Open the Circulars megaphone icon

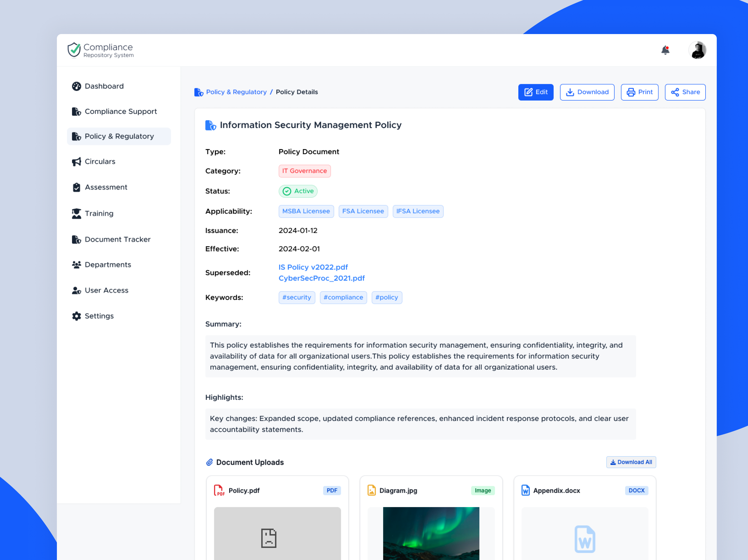[x=76, y=161]
